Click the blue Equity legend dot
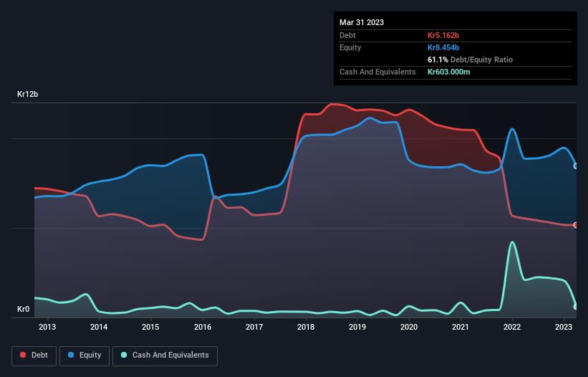 pos(71,355)
